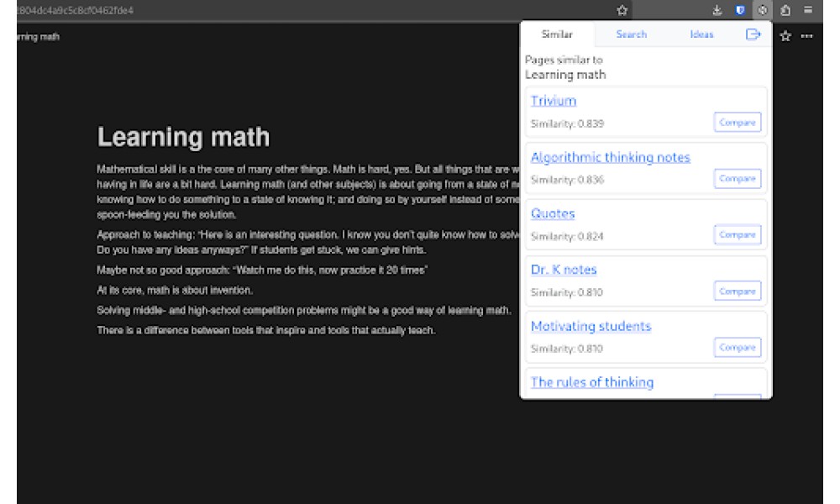Open the Trivium page link

pos(554,101)
